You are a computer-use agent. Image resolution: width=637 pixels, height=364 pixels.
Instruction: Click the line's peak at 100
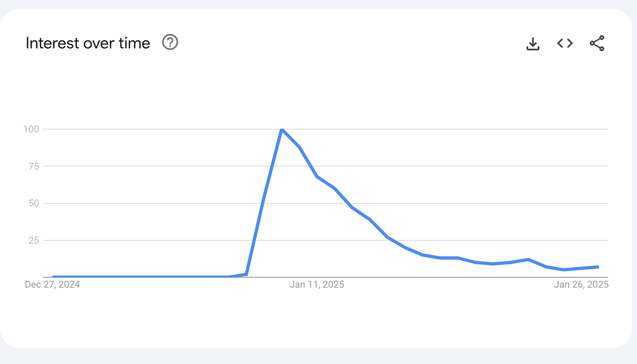(282, 129)
